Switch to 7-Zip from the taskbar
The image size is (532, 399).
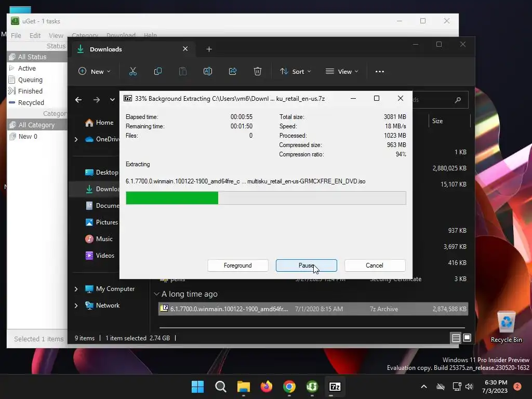[x=335, y=387]
